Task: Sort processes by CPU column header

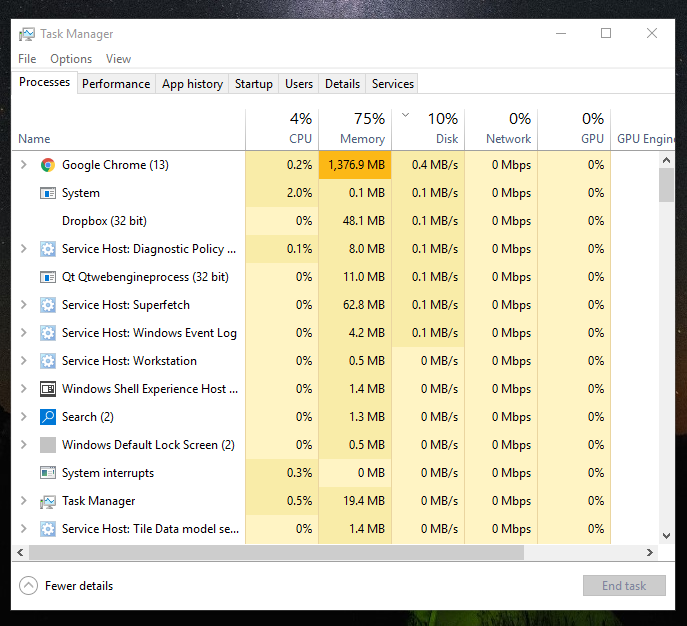Action: click(282, 130)
